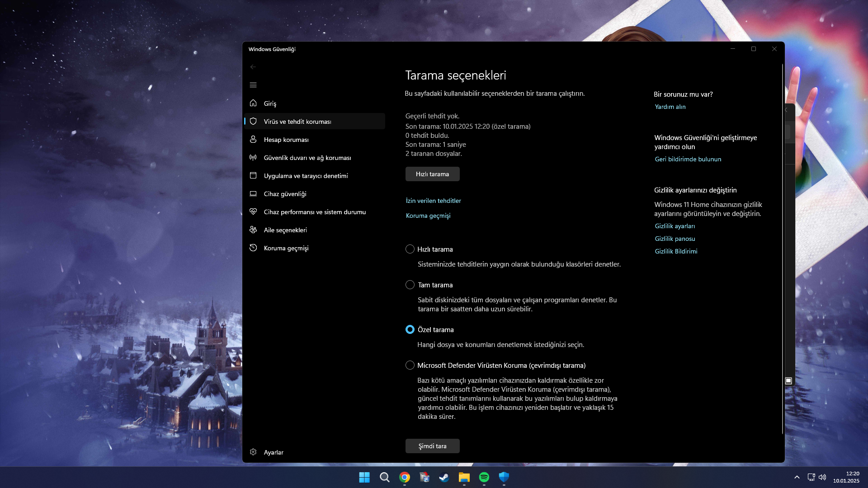Show hidden system tray icons chevron
Image resolution: width=868 pixels, height=488 pixels.
797,477
